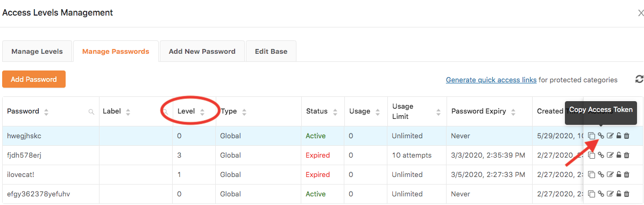Open the search icon in Password column header

click(91, 111)
